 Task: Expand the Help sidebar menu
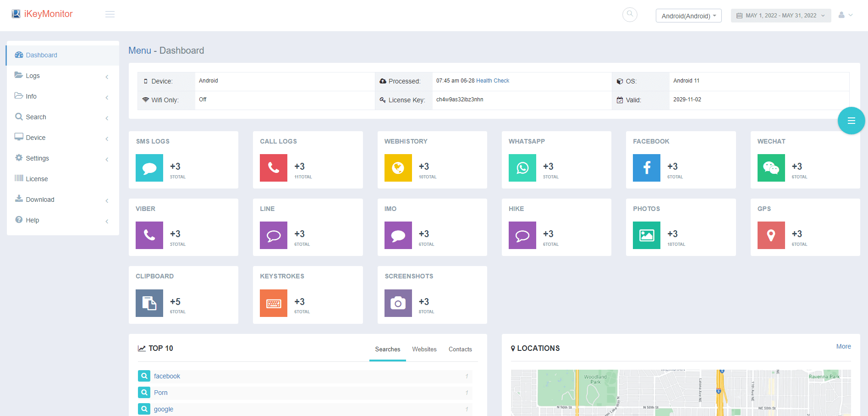point(63,220)
